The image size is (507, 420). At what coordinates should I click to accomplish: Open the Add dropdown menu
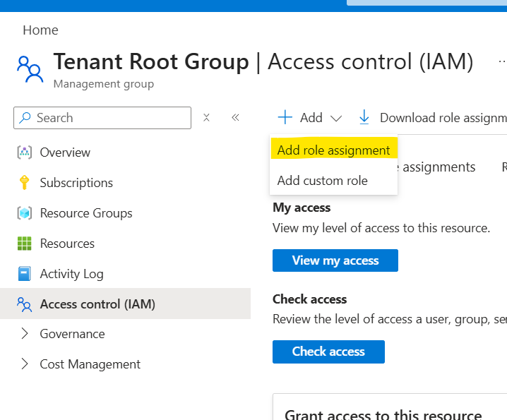pyautogui.click(x=310, y=118)
